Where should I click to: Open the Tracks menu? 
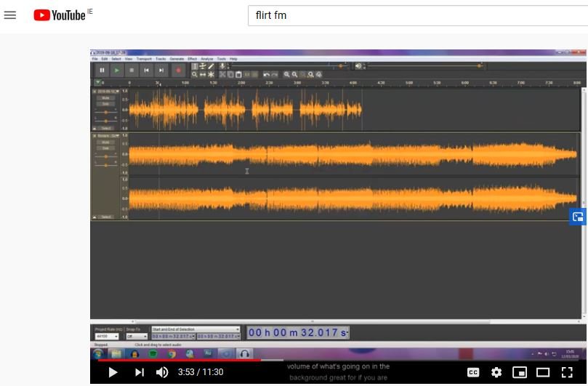pyautogui.click(x=161, y=59)
